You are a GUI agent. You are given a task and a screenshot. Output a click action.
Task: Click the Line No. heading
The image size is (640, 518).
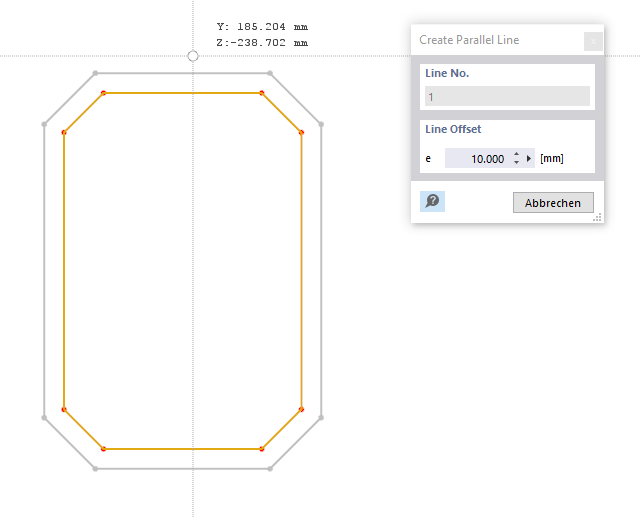click(x=447, y=73)
